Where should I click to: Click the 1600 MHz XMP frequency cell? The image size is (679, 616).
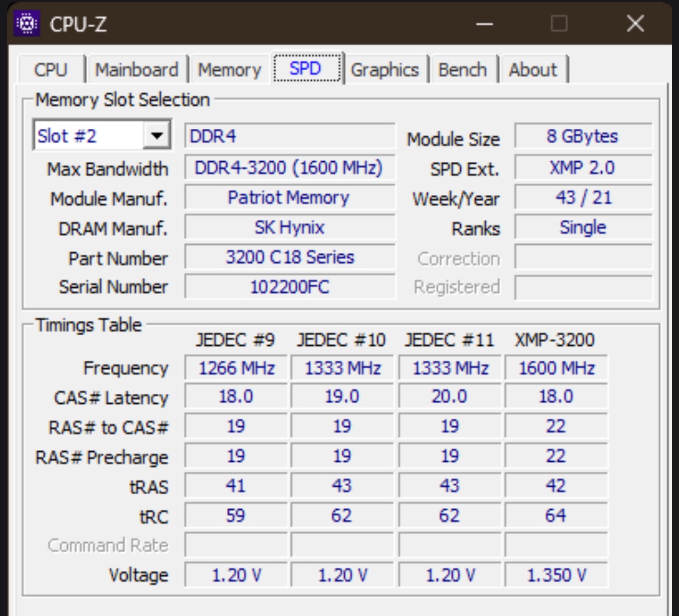click(x=557, y=368)
